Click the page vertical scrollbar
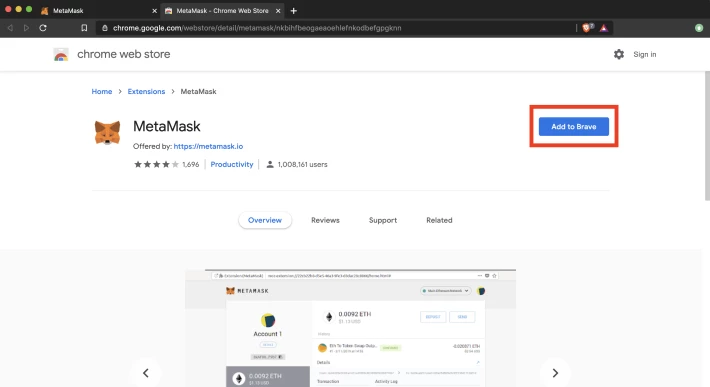The width and height of the screenshot is (710, 387). coord(707,136)
